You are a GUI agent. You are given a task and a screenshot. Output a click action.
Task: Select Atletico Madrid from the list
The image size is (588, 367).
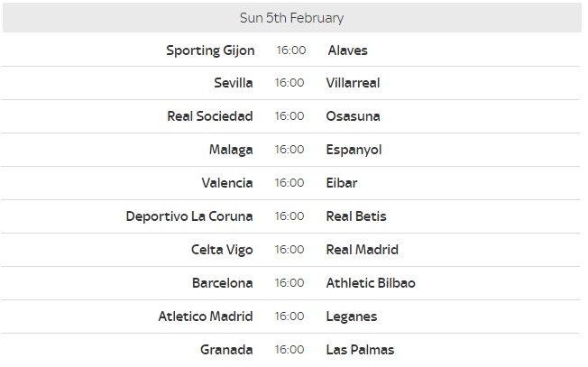(206, 317)
